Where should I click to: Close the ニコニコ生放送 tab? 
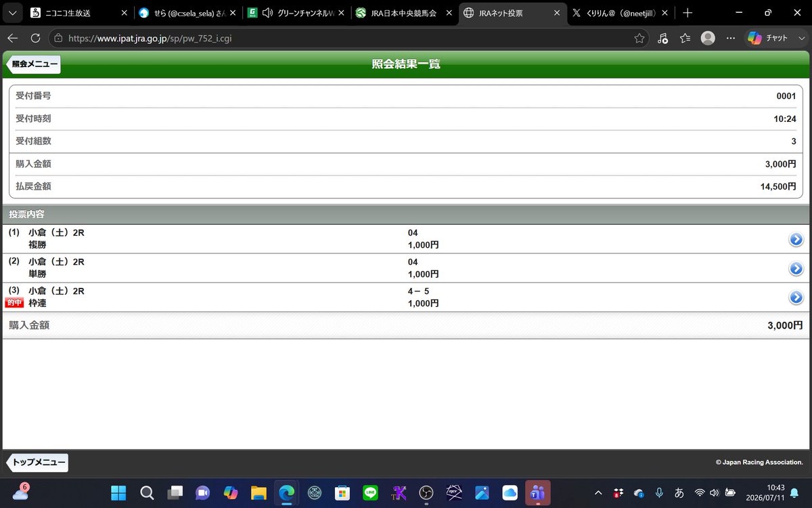coord(124,13)
